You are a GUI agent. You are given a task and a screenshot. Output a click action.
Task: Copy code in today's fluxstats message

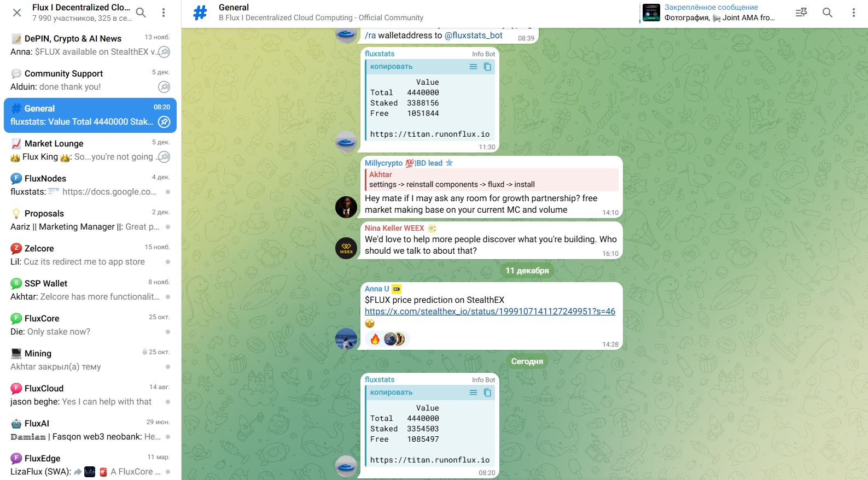click(x=487, y=393)
